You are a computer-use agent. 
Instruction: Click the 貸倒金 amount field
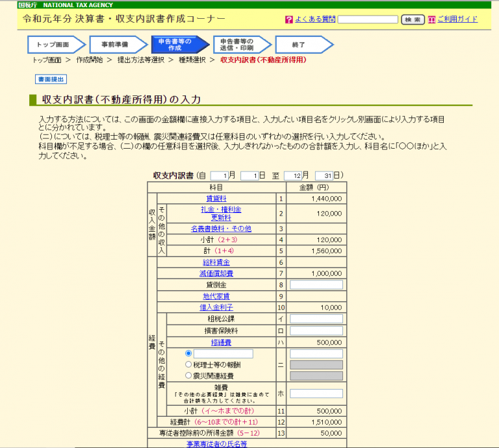click(x=316, y=285)
